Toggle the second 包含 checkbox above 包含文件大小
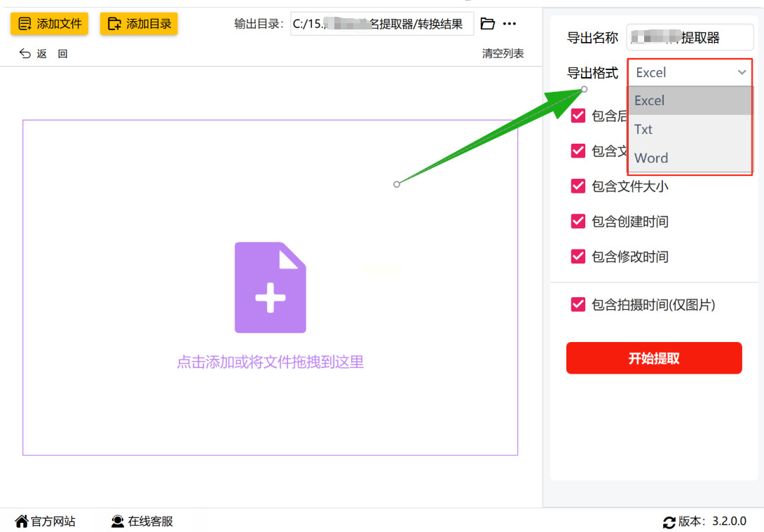 point(578,151)
